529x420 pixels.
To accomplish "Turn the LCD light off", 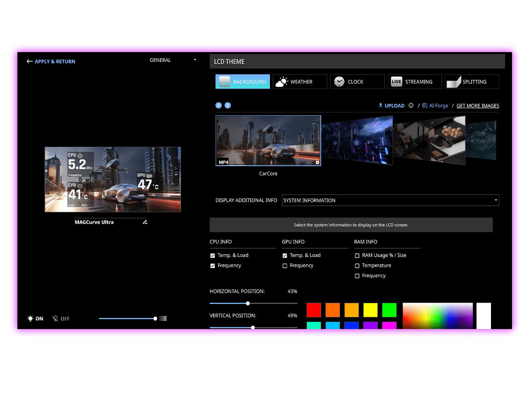I will coord(61,319).
